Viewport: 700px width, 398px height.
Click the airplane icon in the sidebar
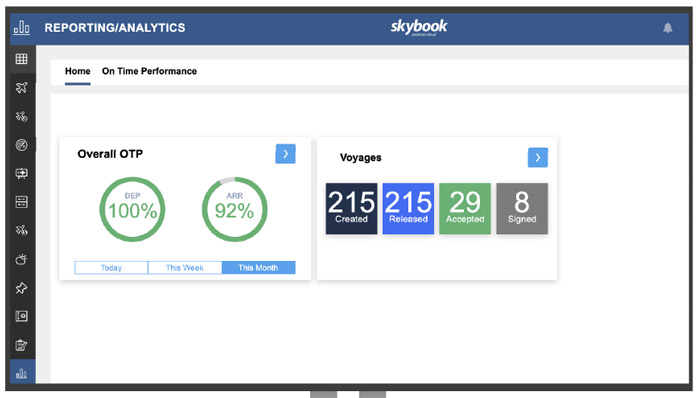(x=21, y=87)
